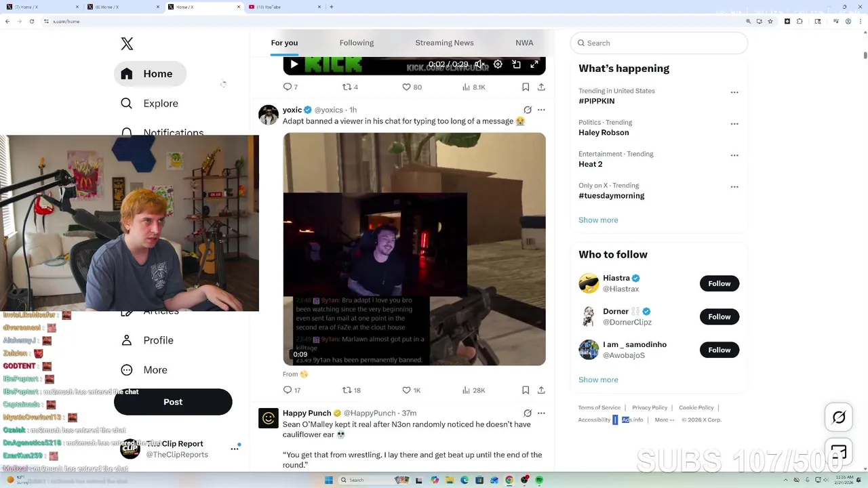Open Profile in the sidebar
Viewport: 868px width, 488px height.
tap(147, 340)
